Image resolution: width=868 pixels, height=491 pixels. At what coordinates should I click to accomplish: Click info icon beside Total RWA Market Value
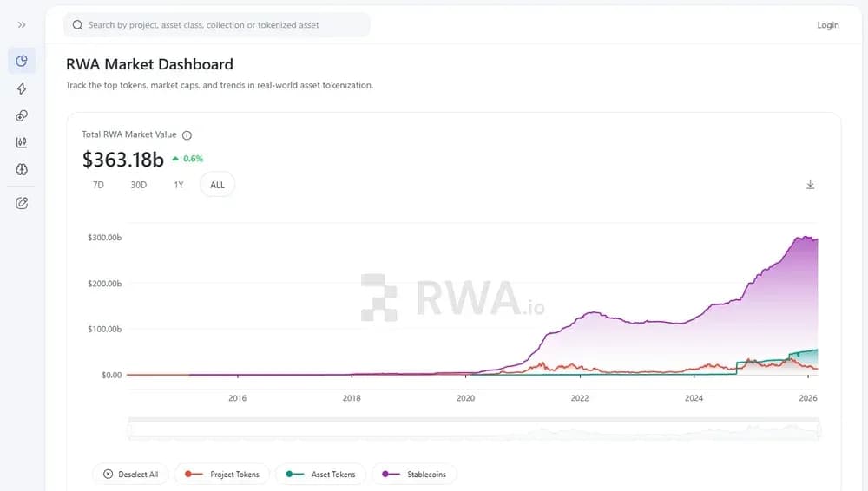187,135
